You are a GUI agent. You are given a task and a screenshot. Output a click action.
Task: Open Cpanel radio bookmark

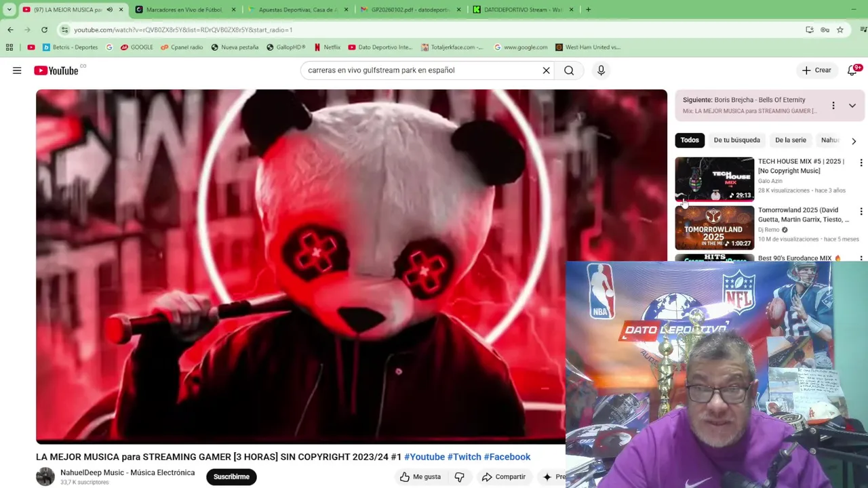181,47
